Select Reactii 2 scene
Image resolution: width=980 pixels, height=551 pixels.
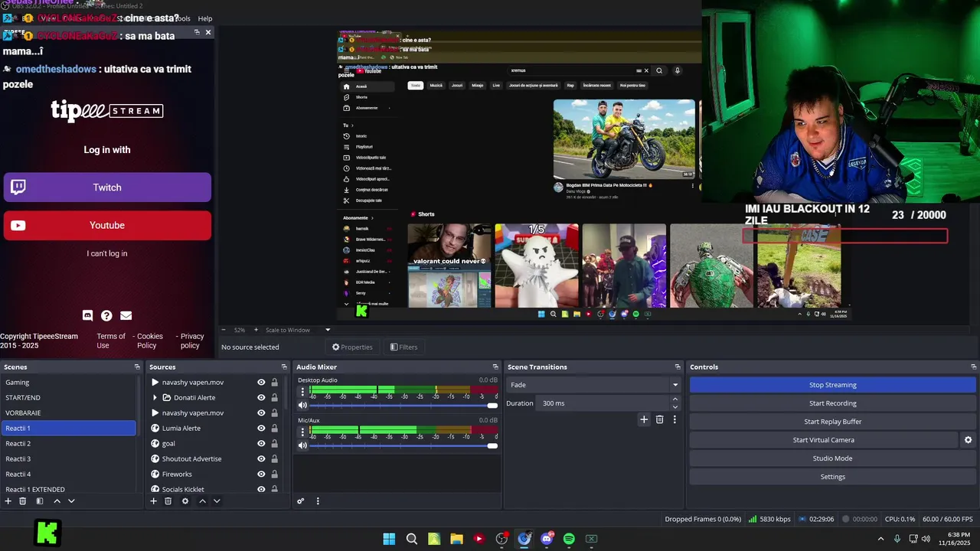pos(69,444)
